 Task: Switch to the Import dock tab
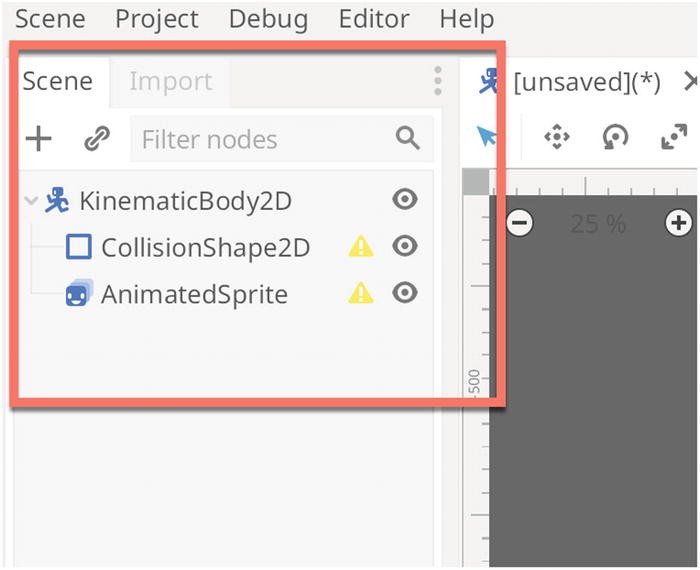point(171,82)
